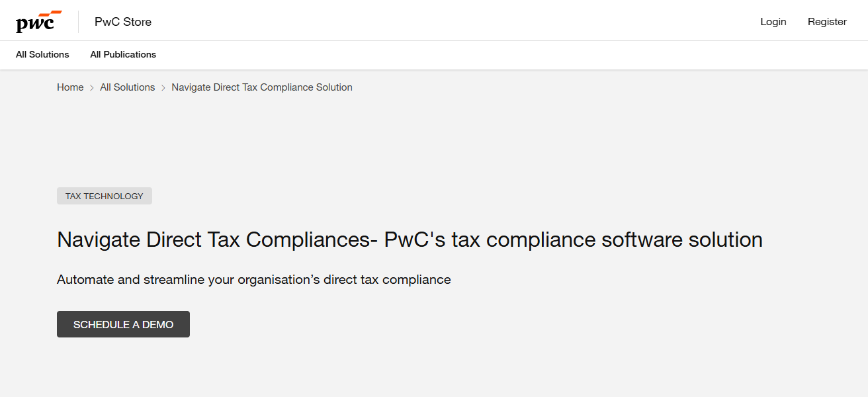Click the subtitle about automating direct tax compliance

tap(253, 279)
